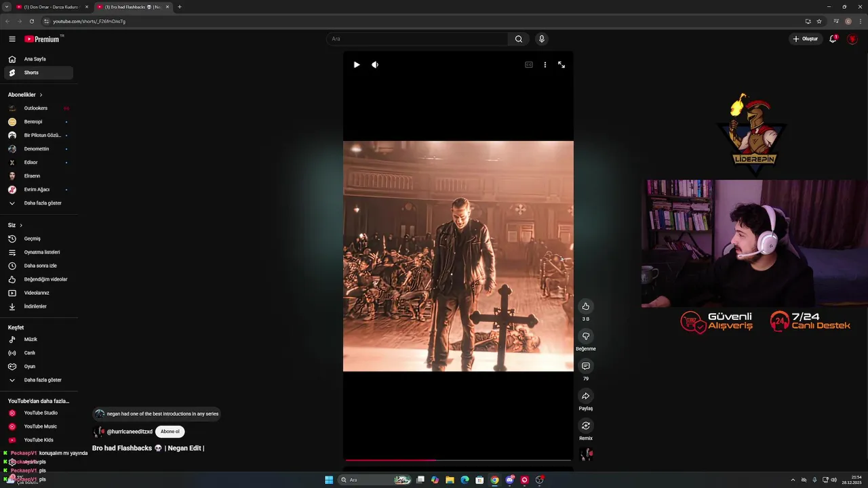Start voice search with the microphone icon
The image size is (868, 488).
point(541,39)
